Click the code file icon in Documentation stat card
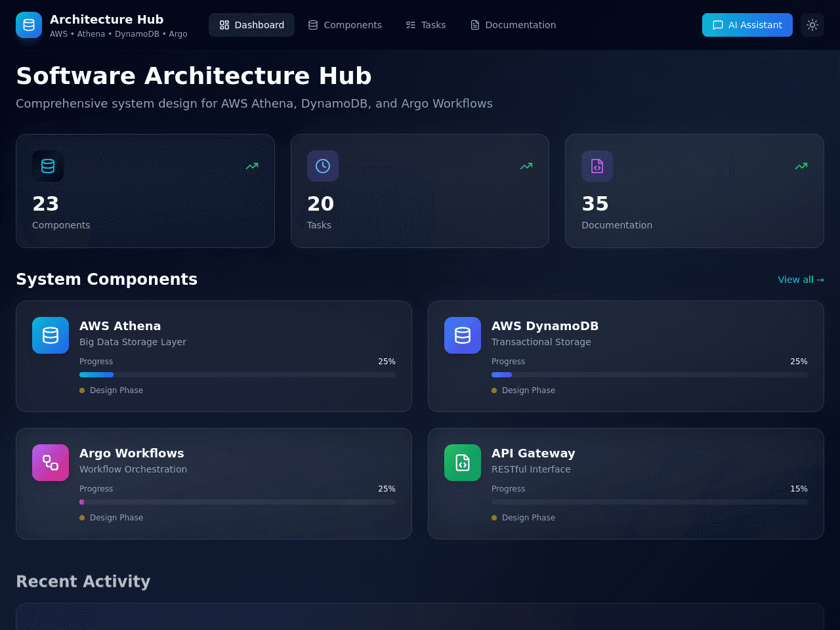 click(x=597, y=166)
